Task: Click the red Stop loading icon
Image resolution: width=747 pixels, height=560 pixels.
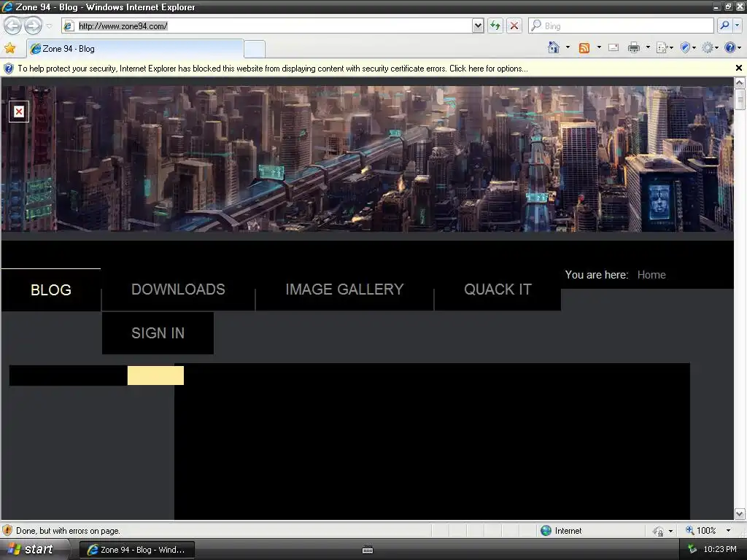Action: click(514, 26)
